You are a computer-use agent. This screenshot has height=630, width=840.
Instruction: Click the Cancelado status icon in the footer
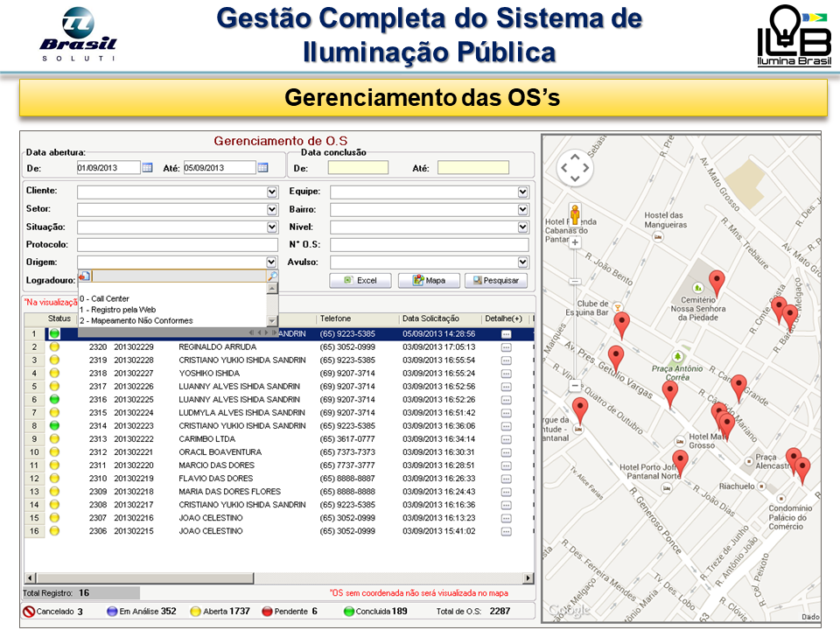pos(28,612)
